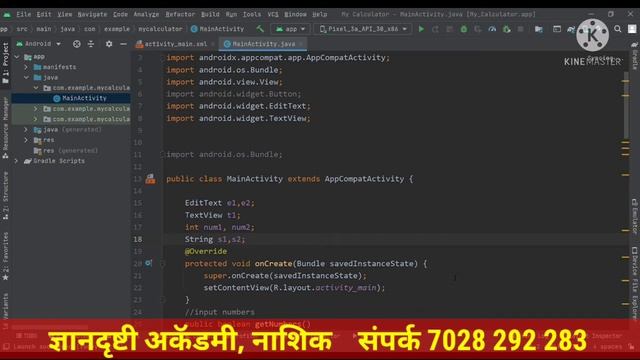Click line number 18 in gutter

pos(138,239)
